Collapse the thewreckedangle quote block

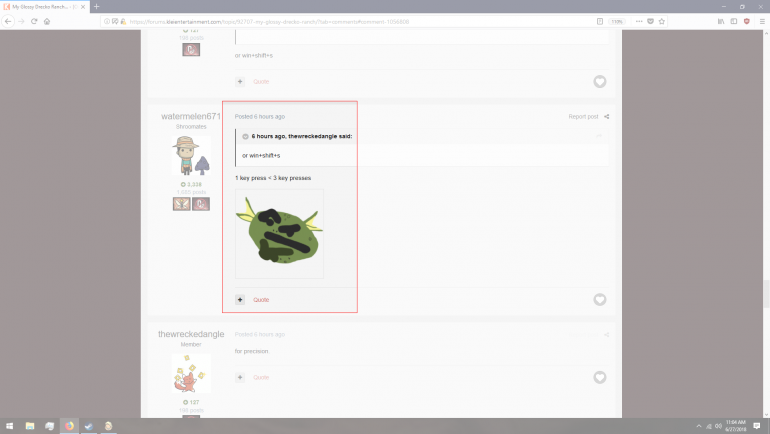coord(245,136)
